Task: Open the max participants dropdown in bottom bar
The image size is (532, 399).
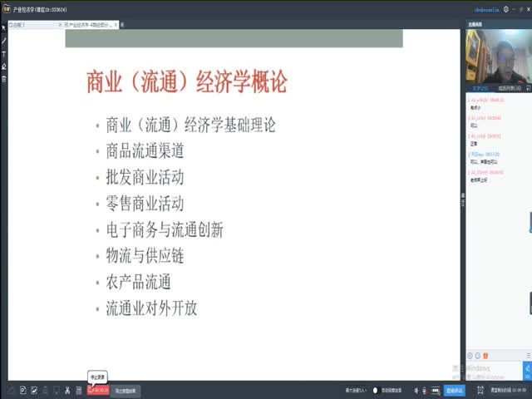Action: coord(357,391)
